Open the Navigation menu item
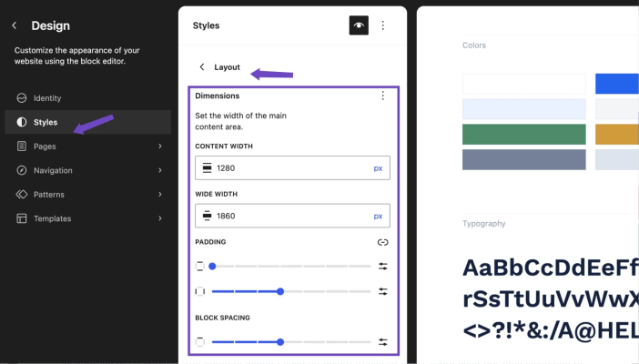 87,170
